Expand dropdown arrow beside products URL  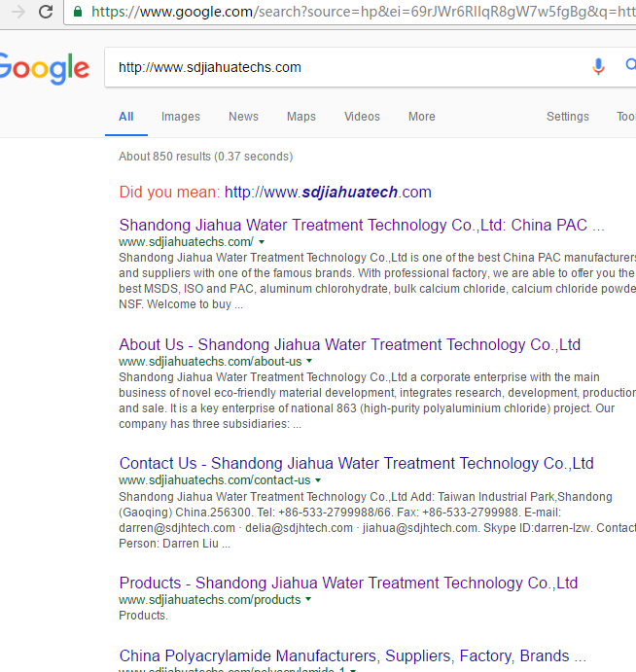click(308, 600)
